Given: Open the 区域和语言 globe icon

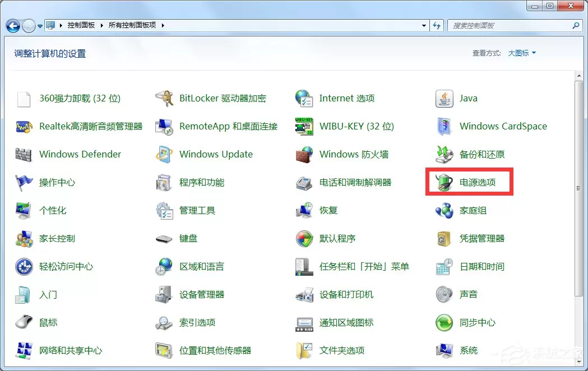Looking at the screenshot, I should coord(164,267).
